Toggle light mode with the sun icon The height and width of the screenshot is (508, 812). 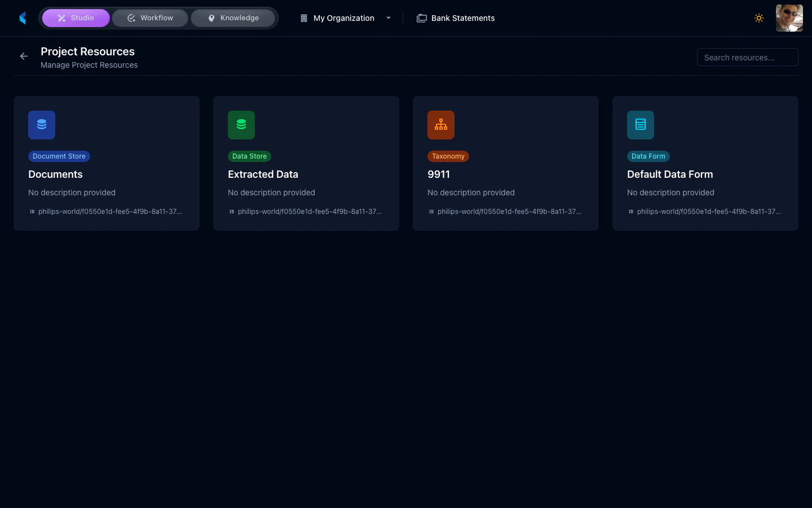pos(759,18)
